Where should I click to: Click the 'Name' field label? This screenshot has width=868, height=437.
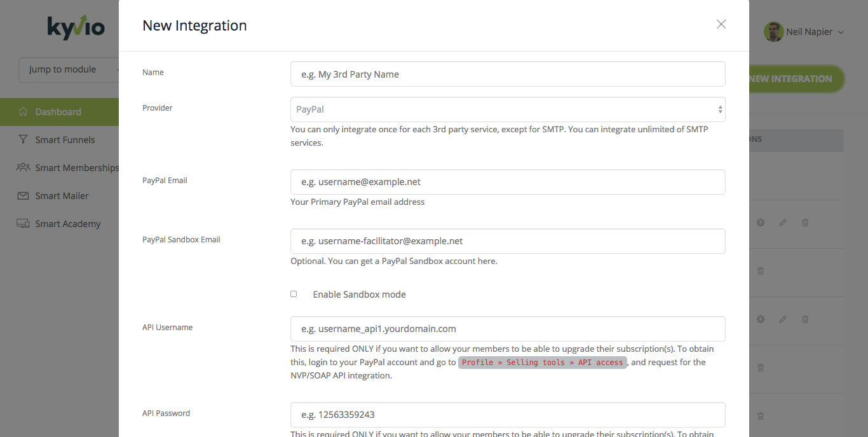[153, 73]
